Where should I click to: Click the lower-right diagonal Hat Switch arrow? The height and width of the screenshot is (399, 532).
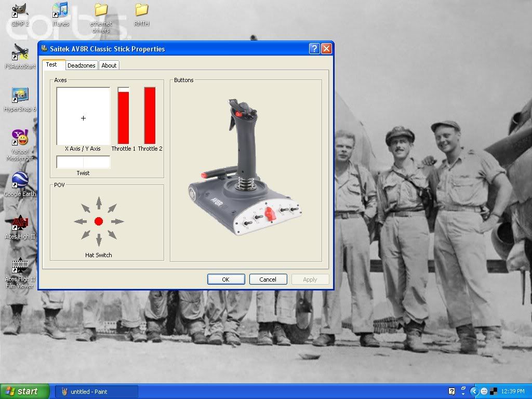[x=112, y=235]
